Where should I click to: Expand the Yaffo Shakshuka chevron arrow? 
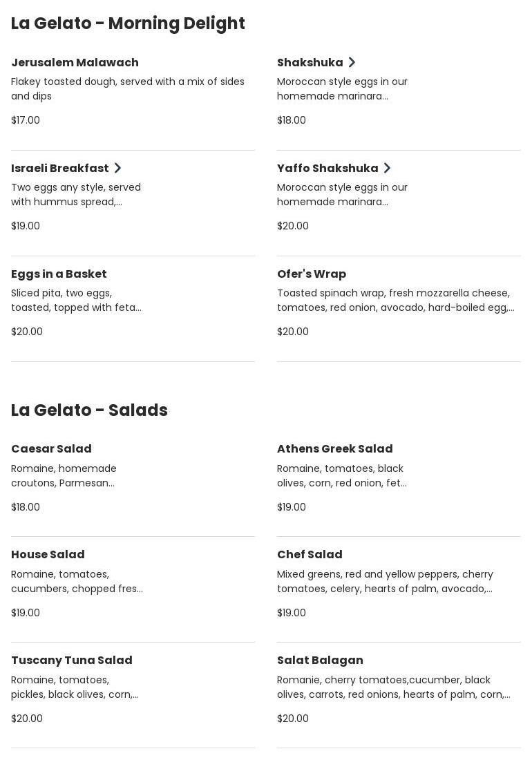pos(387,169)
